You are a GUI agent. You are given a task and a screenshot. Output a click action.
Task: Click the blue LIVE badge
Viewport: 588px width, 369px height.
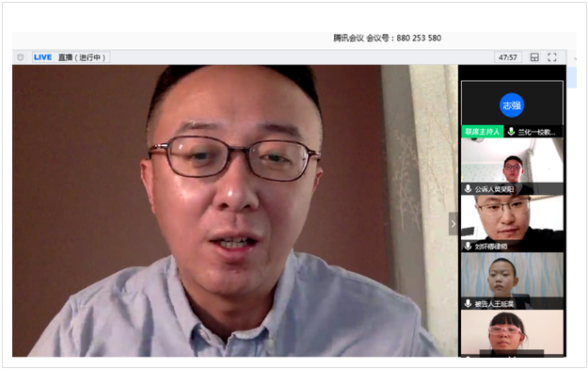(x=42, y=57)
